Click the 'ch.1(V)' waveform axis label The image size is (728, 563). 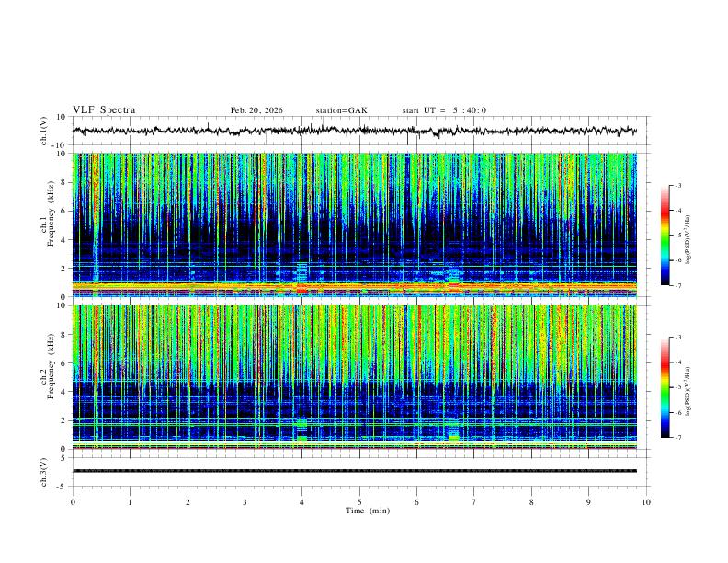[x=44, y=131]
